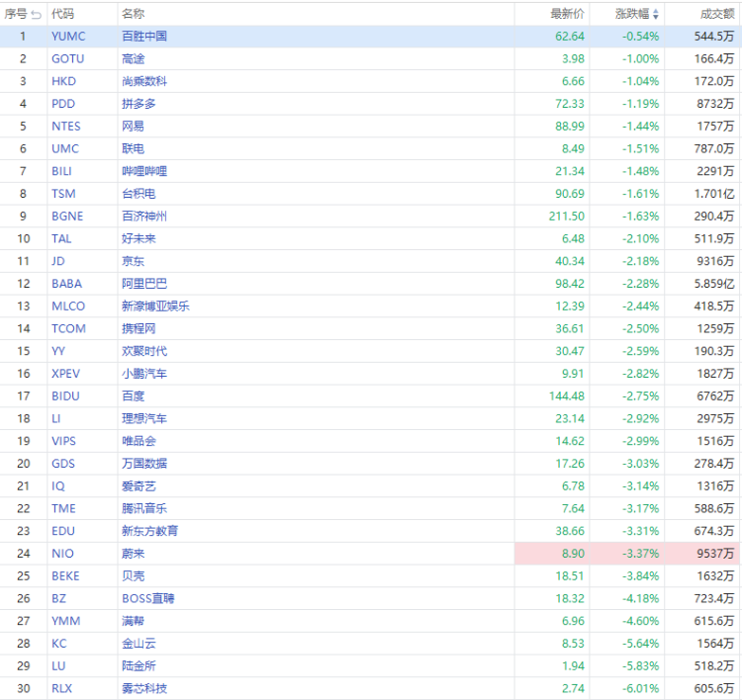The height and width of the screenshot is (700, 742).
Task: Open the NIO stock code
Action: (62, 554)
